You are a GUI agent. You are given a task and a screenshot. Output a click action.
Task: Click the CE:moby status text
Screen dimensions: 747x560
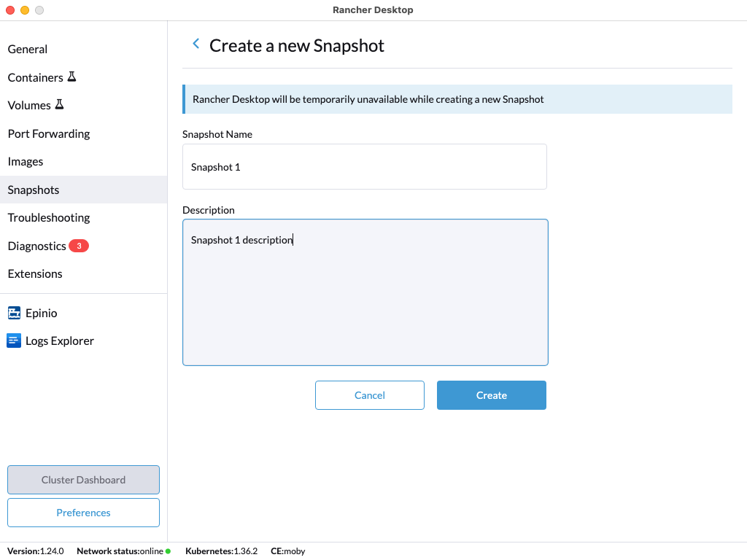[x=287, y=551]
